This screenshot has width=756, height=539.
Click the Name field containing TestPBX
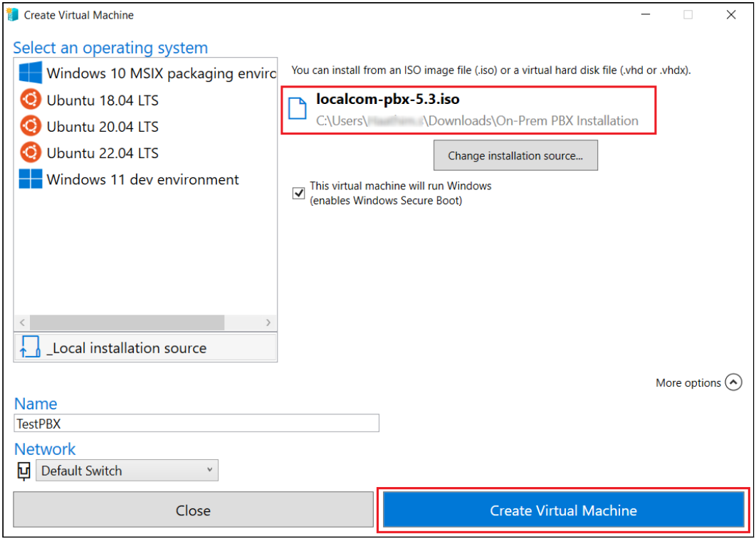point(196,423)
